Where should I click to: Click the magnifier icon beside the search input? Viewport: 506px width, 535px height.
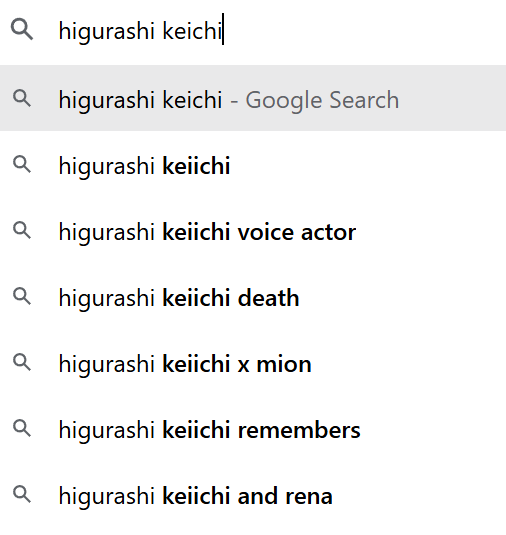coord(22,30)
